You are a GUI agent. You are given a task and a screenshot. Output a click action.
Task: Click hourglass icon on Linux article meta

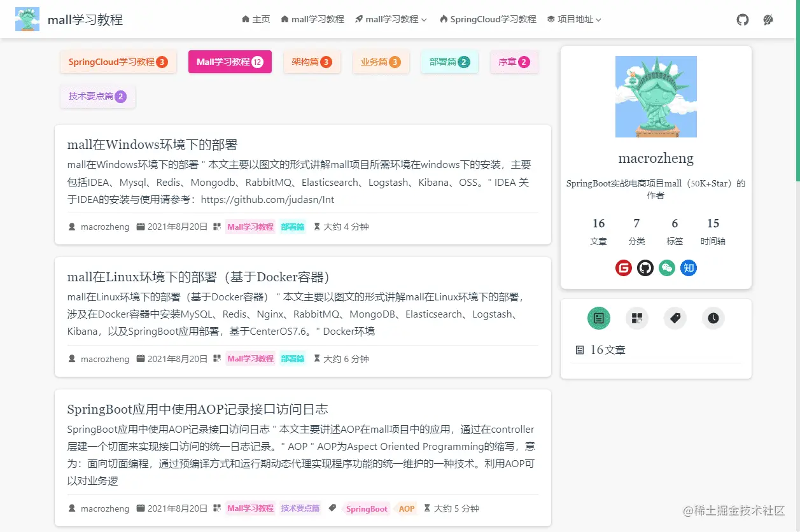[x=317, y=359]
